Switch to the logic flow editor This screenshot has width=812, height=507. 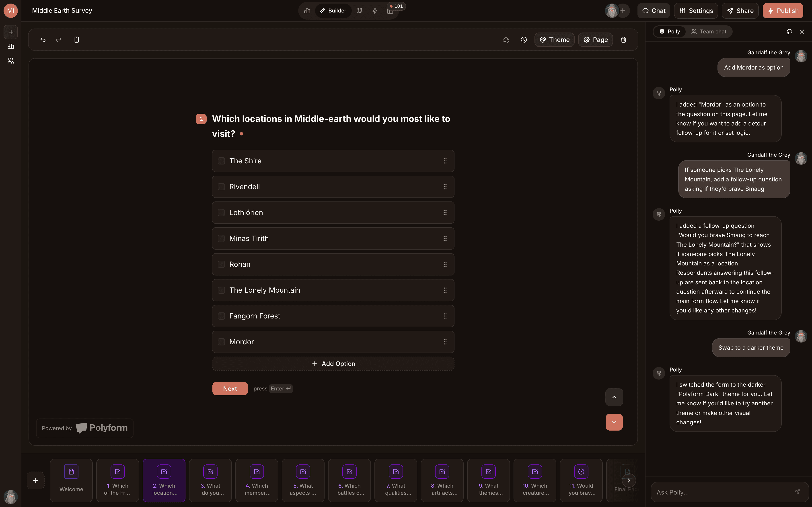(360, 10)
